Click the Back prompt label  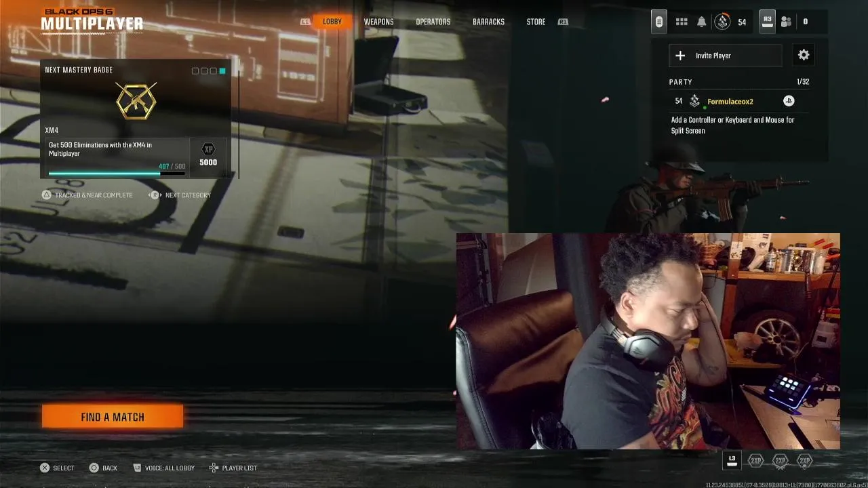(110, 468)
